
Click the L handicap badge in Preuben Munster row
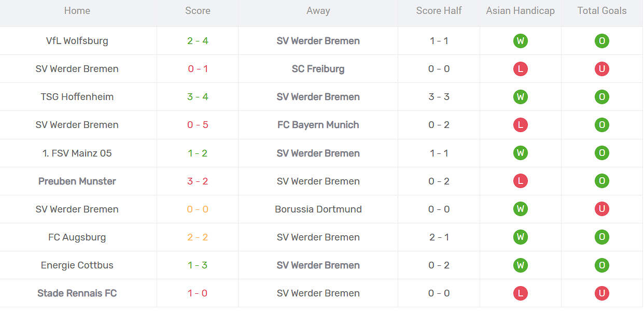click(520, 181)
